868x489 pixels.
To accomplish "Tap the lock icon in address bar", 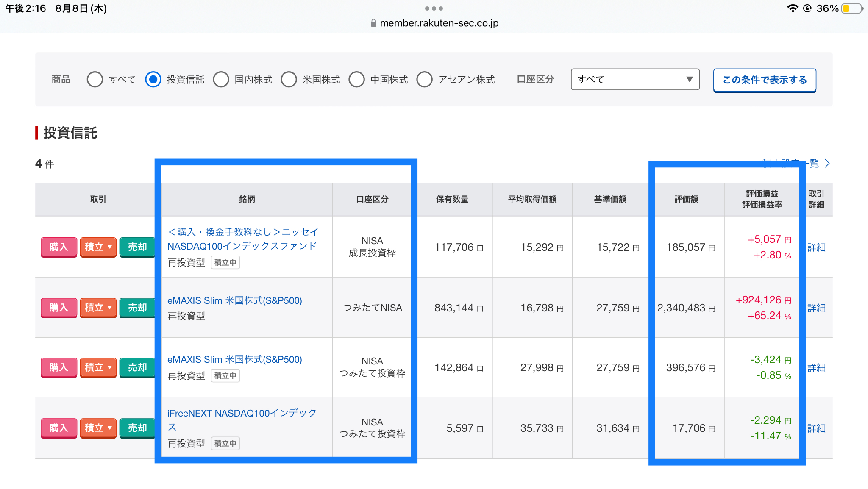I will click(373, 23).
